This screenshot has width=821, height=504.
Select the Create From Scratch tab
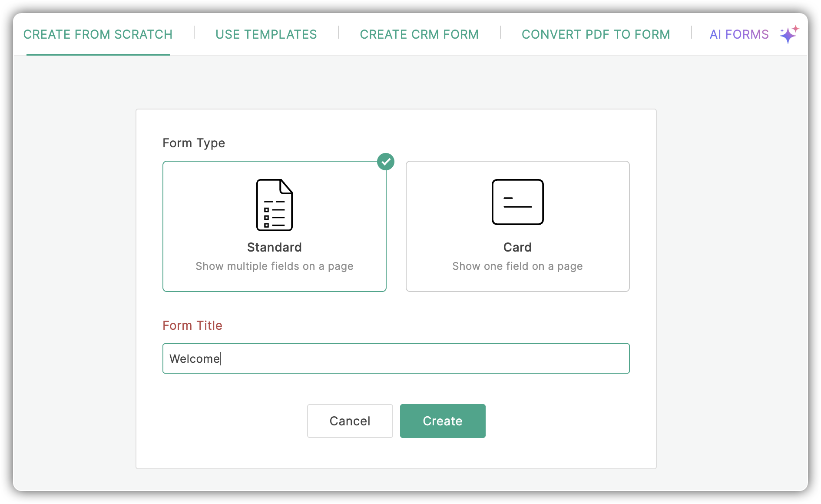(x=98, y=34)
